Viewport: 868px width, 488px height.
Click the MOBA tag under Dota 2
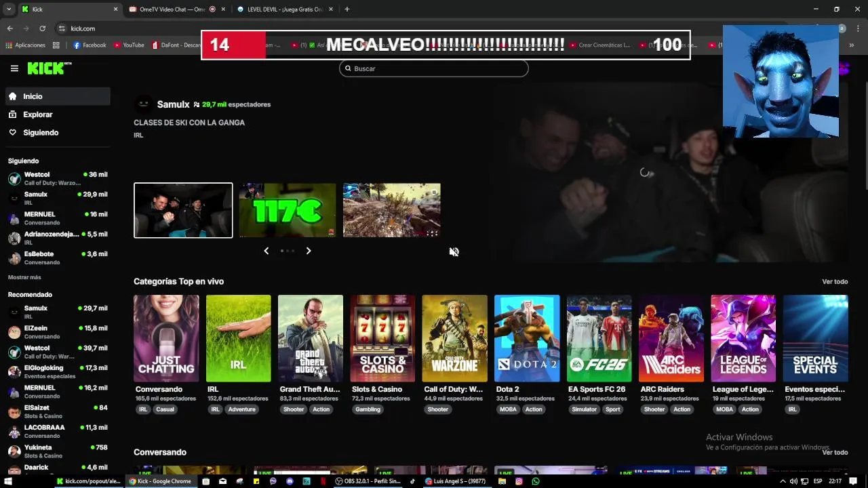[507, 409]
